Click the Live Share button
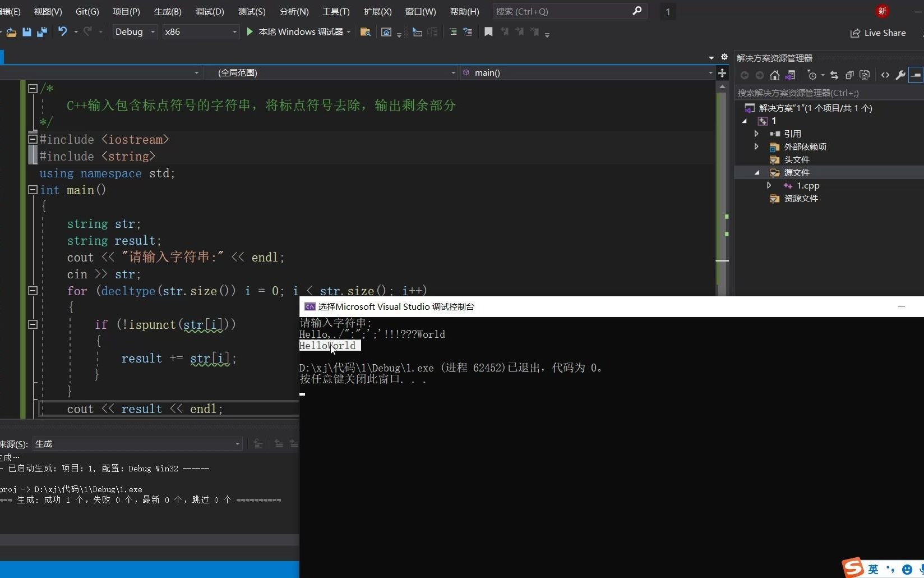The image size is (924, 578). [x=879, y=33]
